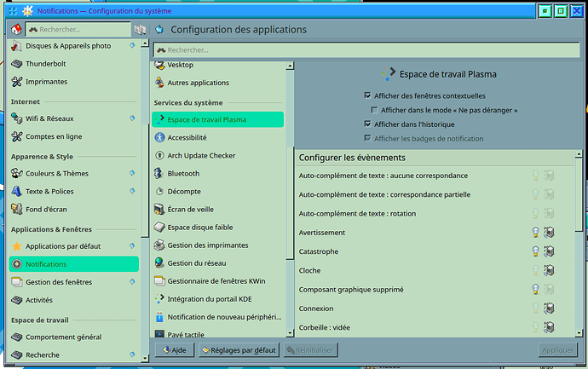Toggle sound icon for Connexion event

[x=549, y=308]
